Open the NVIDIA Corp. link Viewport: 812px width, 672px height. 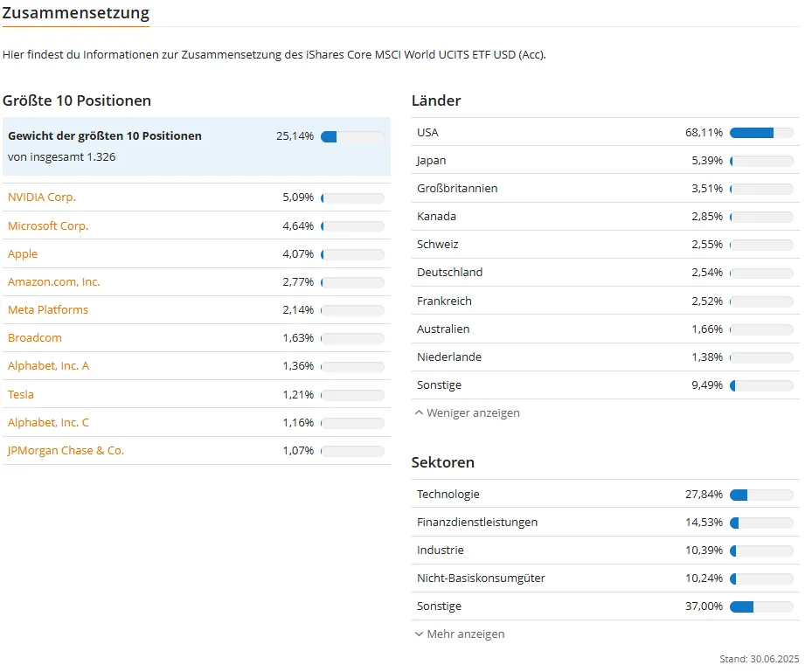[x=42, y=197]
